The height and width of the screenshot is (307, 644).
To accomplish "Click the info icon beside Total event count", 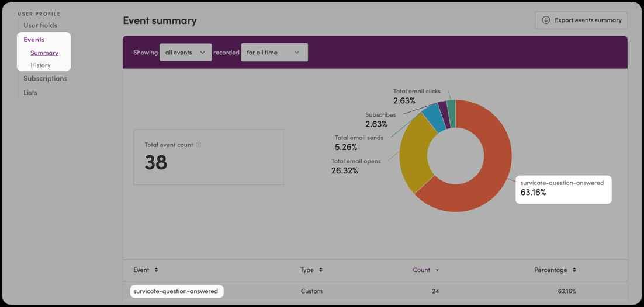I will [198, 145].
